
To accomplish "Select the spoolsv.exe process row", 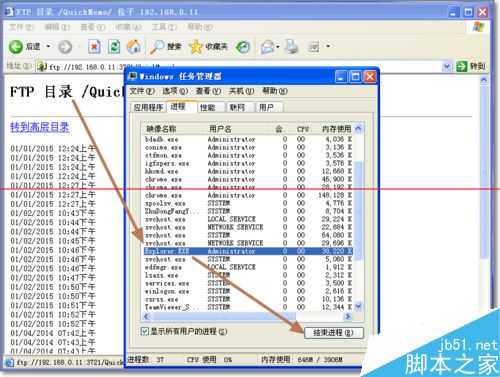I will [x=248, y=203].
